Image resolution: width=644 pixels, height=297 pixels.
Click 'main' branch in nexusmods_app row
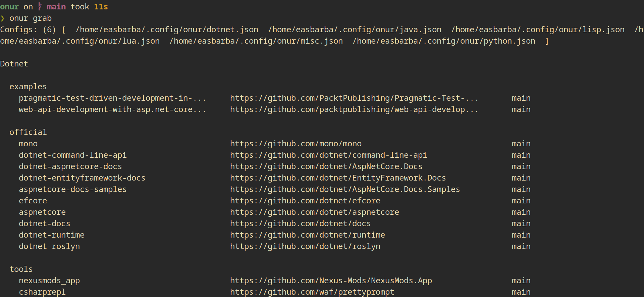(521, 281)
